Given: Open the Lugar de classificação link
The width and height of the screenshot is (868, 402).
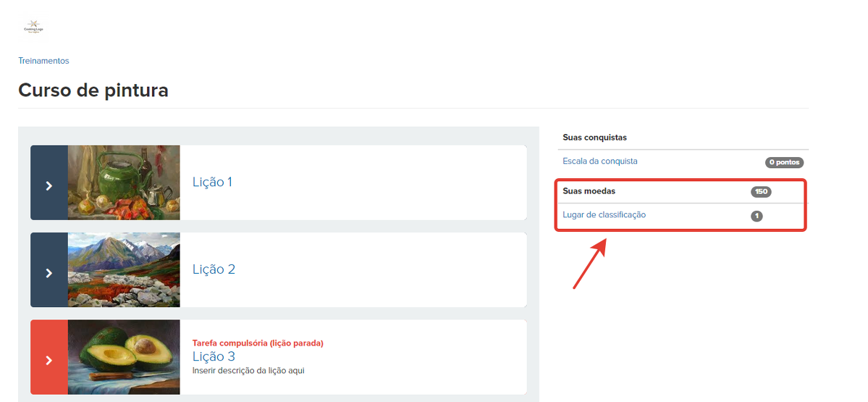Looking at the screenshot, I should pyautogui.click(x=604, y=214).
